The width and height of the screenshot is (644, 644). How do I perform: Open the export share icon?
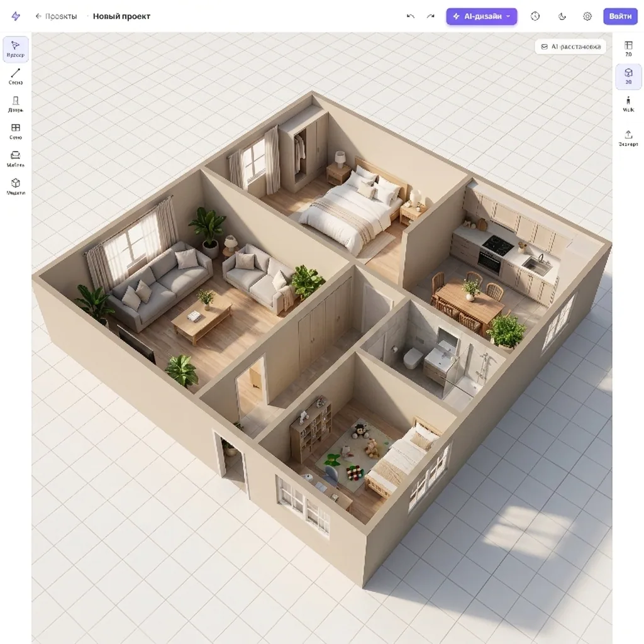point(628,138)
